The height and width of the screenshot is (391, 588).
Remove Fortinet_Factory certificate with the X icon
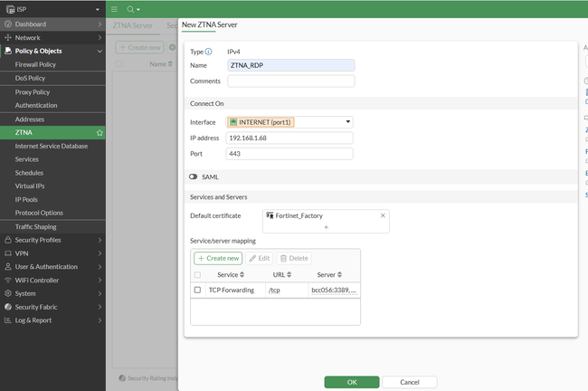coord(383,215)
